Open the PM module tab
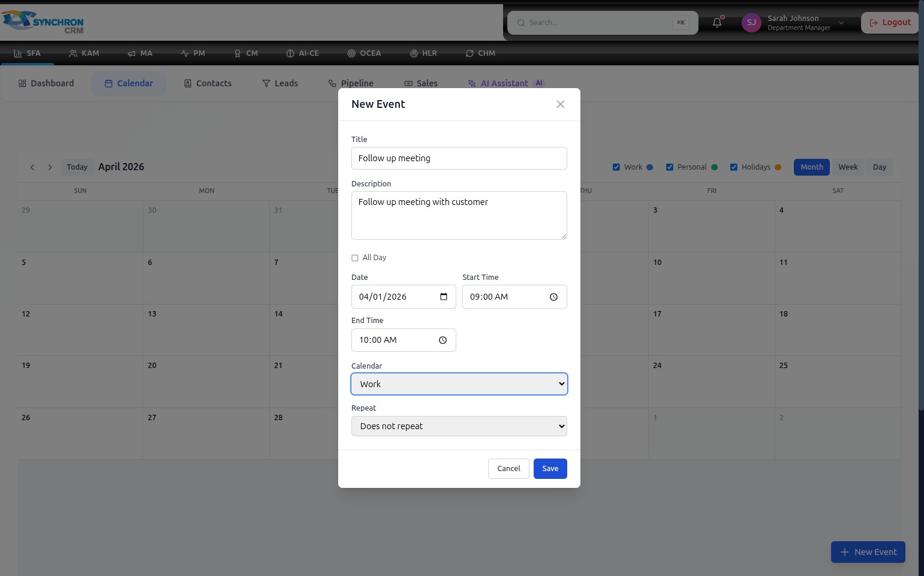924x576 pixels. tap(192, 53)
